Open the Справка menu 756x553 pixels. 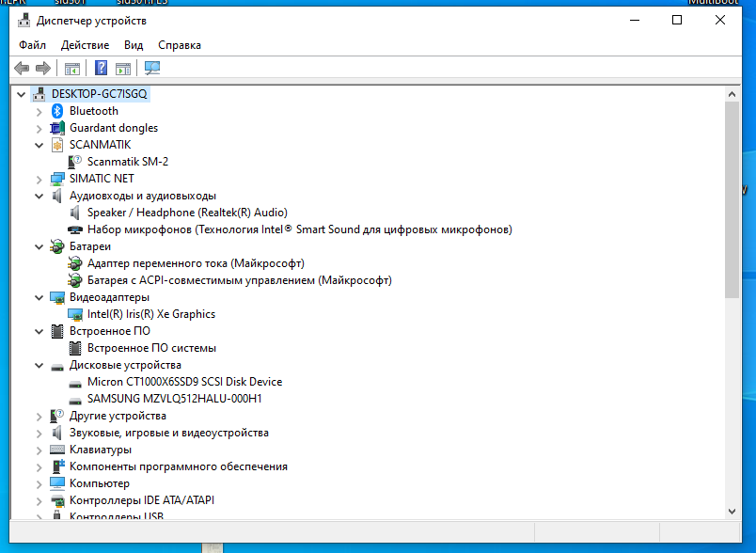click(x=179, y=45)
